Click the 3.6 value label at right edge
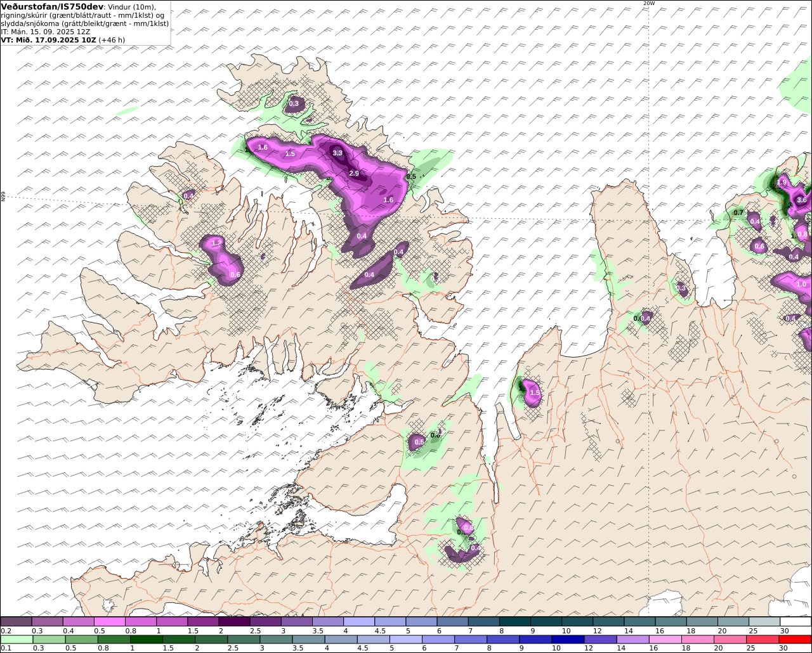 801,200
